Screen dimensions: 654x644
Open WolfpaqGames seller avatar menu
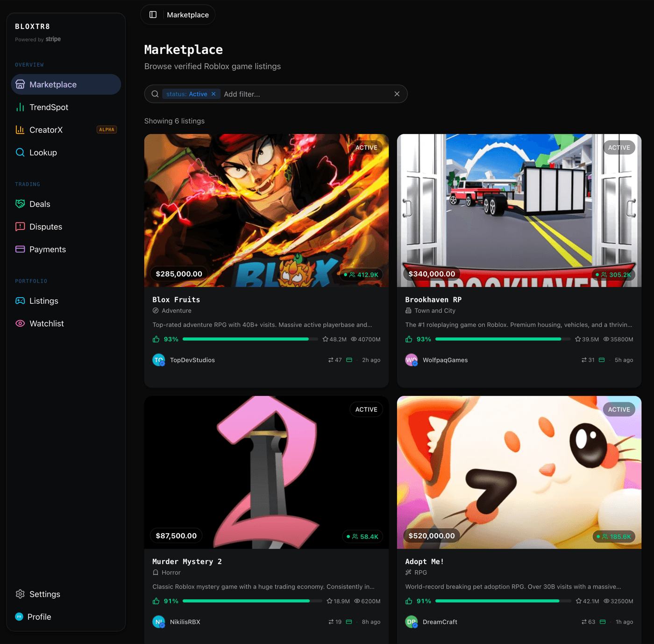point(412,360)
